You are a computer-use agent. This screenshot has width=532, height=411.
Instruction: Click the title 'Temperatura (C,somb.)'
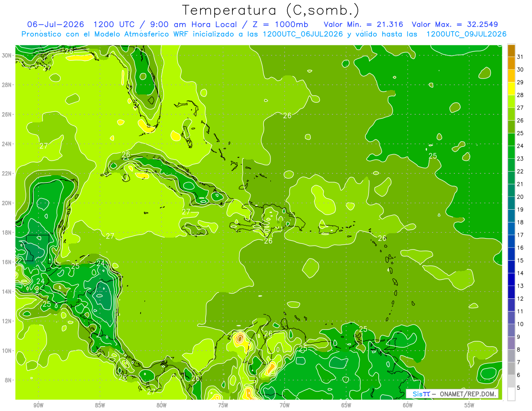(x=270, y=11)
